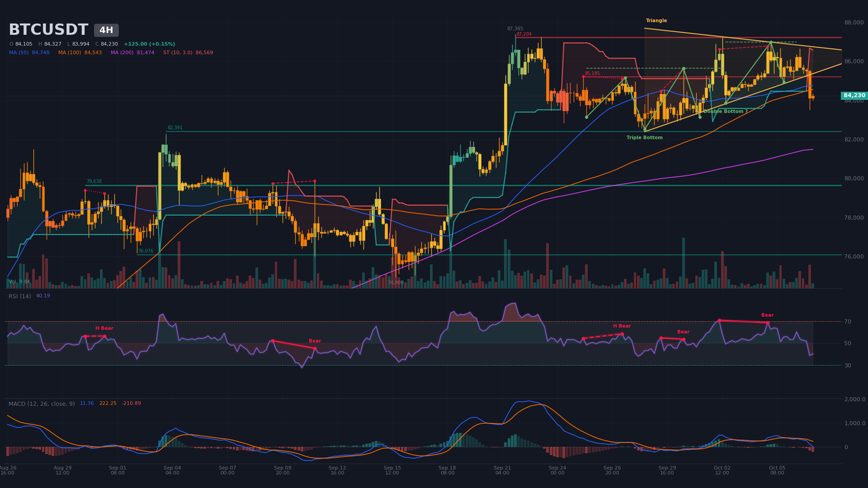868x488 pixels.
Task: Click the Oct 02 12:00 date label
Action: 722,470
